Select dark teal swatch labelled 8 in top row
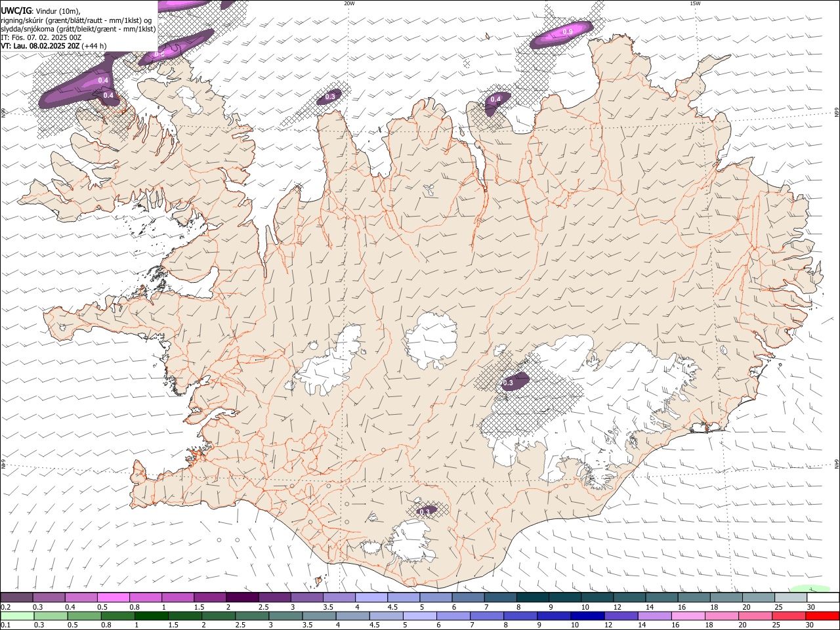 533,598
